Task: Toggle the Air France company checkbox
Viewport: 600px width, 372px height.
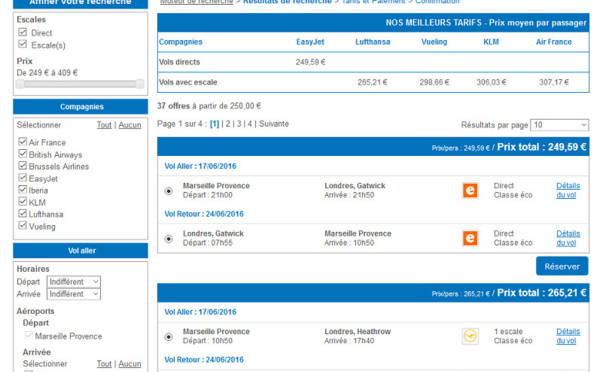Action: pyautogui.click(x=23, y=142)
